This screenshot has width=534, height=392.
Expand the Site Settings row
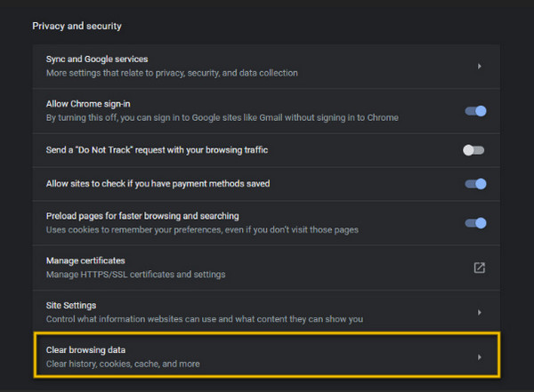[x=266, y=312]
